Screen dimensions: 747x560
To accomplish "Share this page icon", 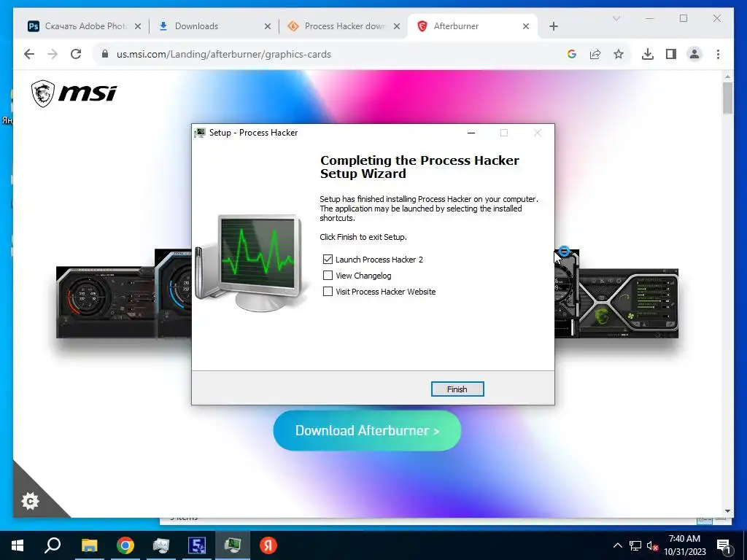I will coord(595,54).
